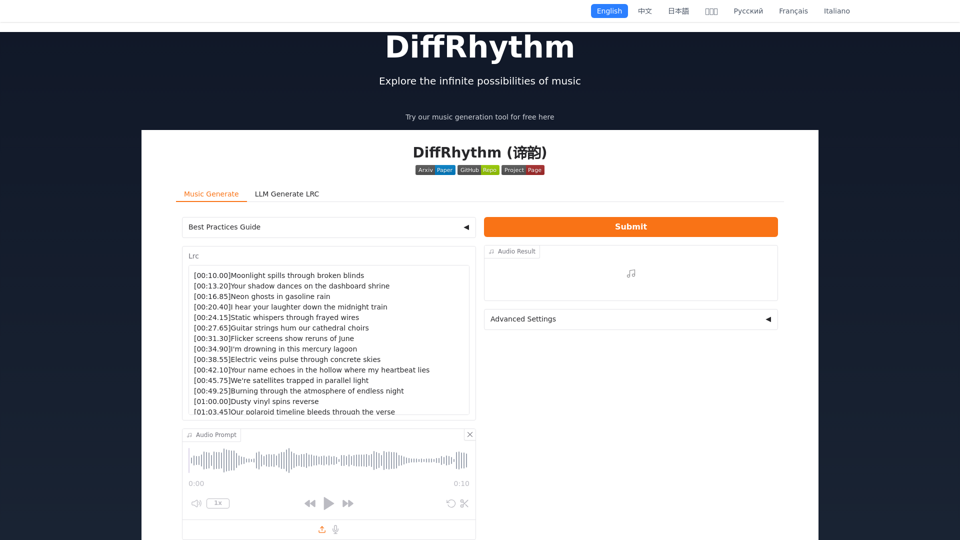Select the language option between 日本語 and Русский

point(711,11)
